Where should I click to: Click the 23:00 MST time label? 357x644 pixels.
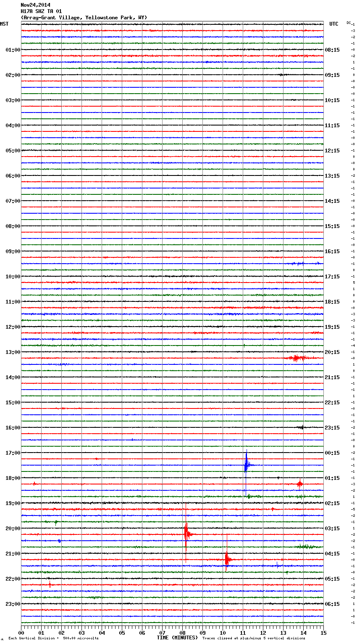(13, 604)
